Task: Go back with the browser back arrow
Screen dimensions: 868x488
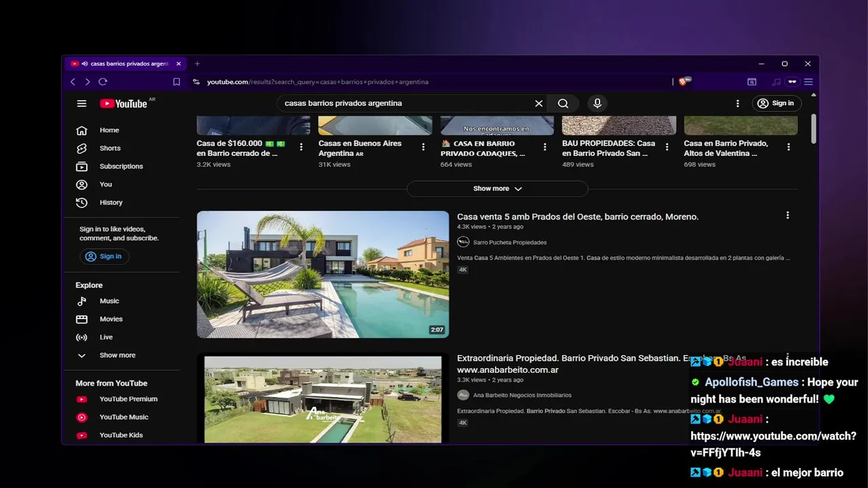Action: tap(73, 82)
